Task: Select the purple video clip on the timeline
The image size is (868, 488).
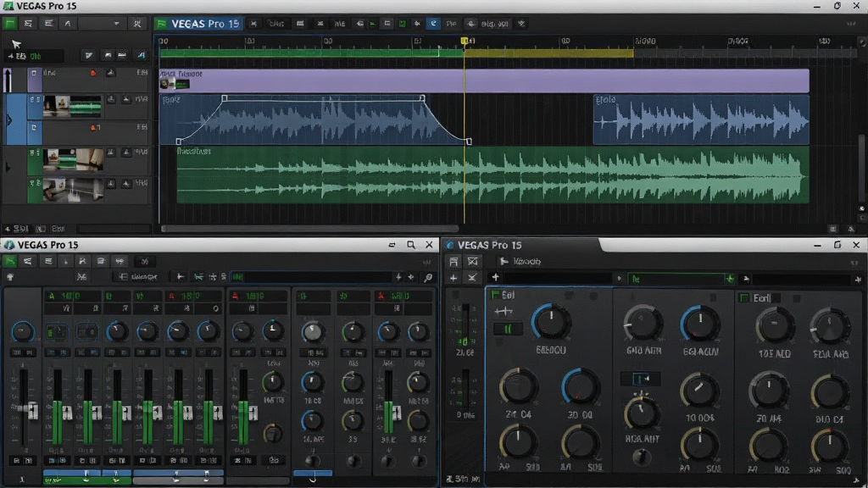Action: pos(484,80)
